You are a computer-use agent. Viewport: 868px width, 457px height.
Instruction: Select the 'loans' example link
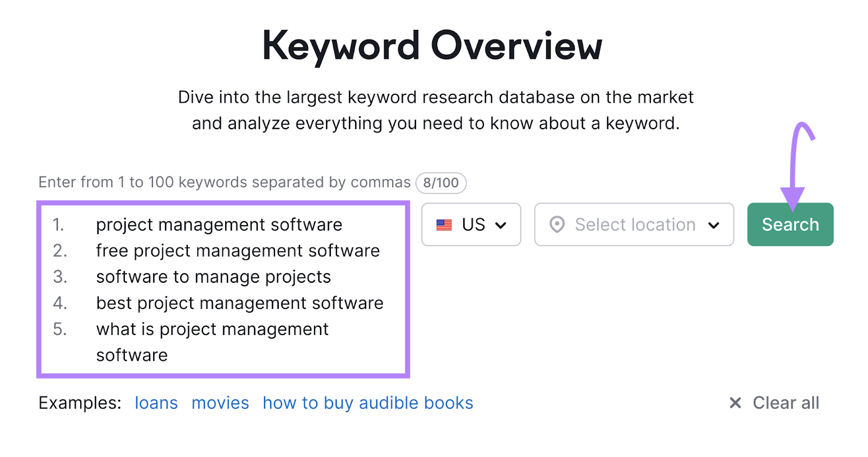[156, 403]
